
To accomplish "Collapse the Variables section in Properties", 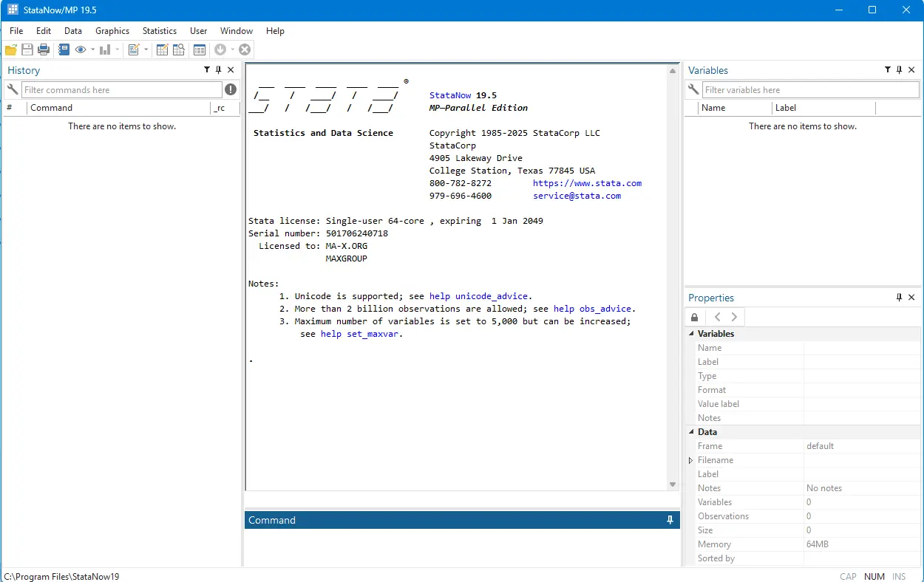I will [691, 334].
